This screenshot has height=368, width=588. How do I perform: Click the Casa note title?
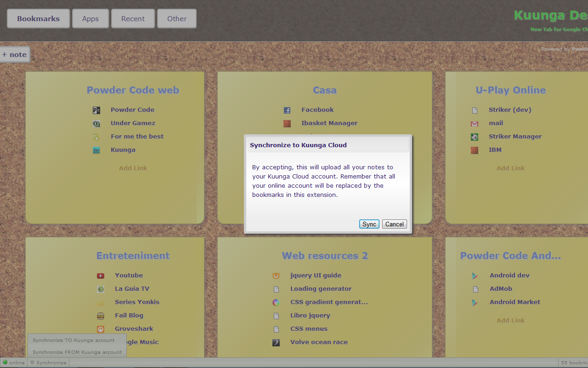325,90
